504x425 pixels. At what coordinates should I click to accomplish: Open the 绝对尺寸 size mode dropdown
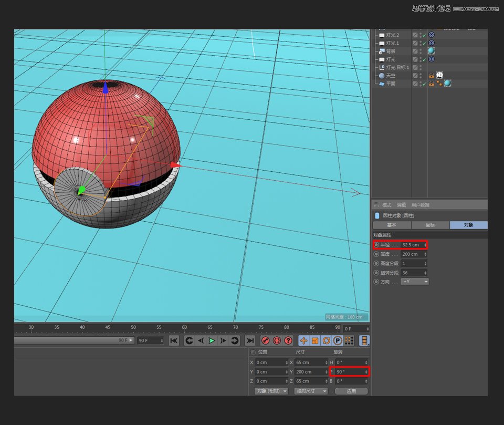pyautogui.click(x=311, y=391)
